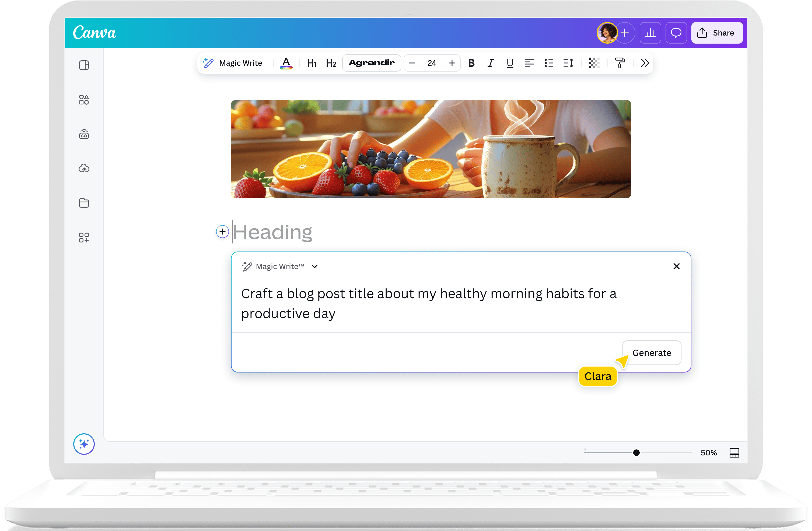Screen dimensions: 812x531
Task: Open the comments speech bubble icon
Action: click(676, 33)
